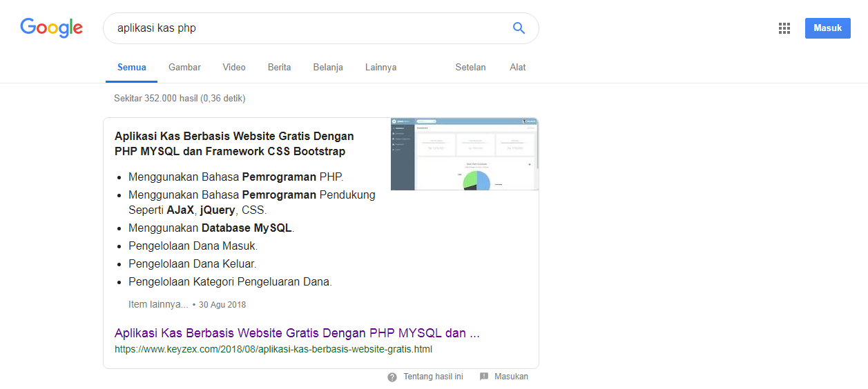Click the Masuk sign-in button
The width and height of the screenshot is (868, 389).
[x=828, y=28]
